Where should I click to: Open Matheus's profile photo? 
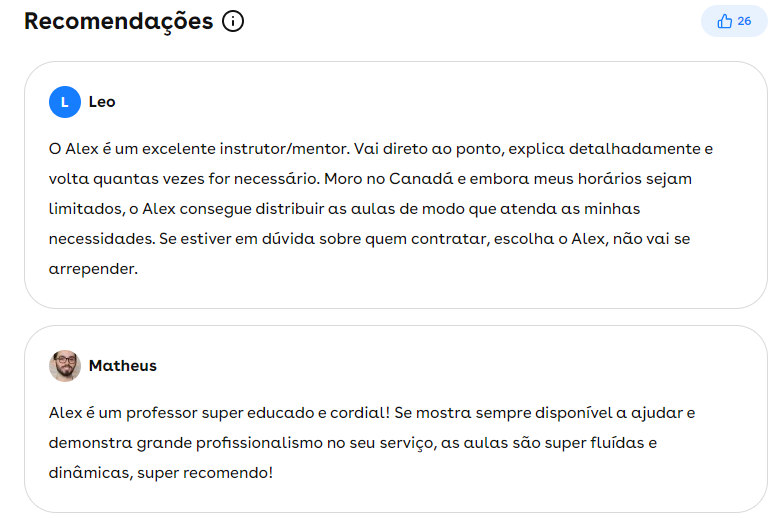pos(65,366)
